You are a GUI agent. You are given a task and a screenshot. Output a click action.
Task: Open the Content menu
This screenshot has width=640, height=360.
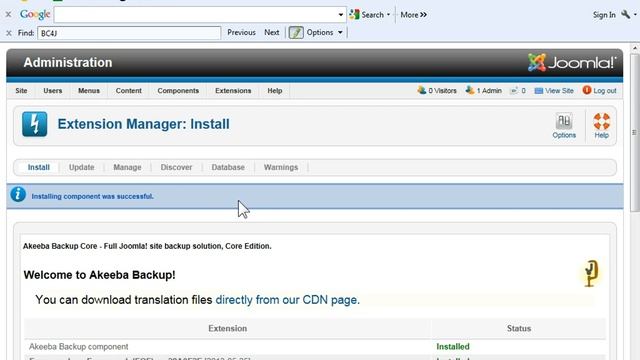point(129,91)
